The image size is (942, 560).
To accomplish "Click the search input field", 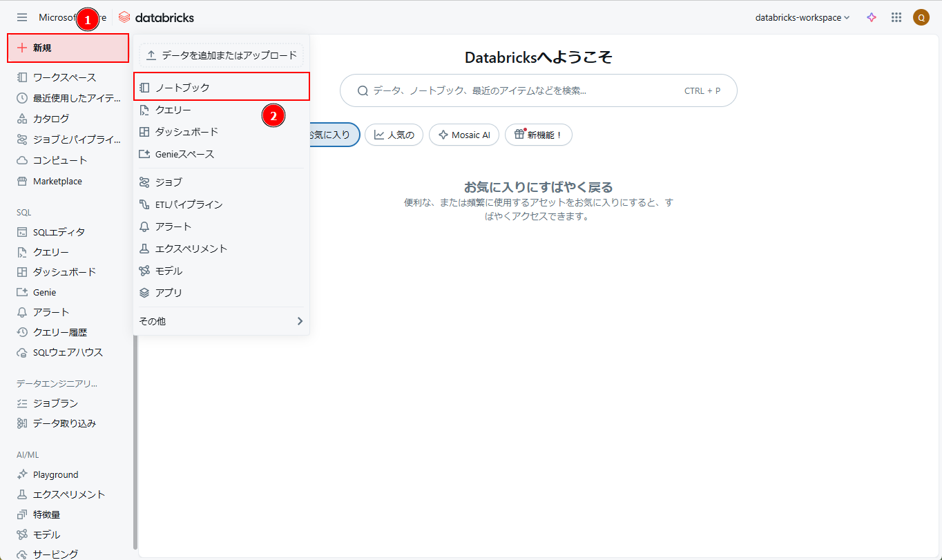I will pyautogui.click(x=525, y=90).
